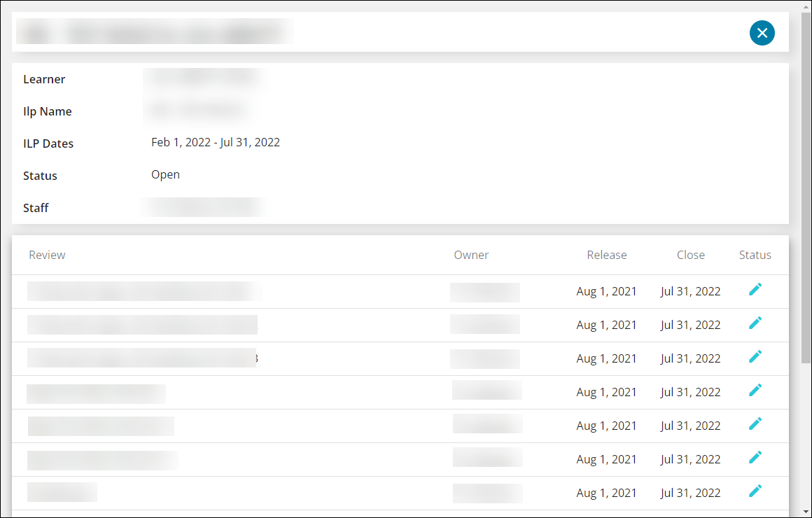Open the edit pencil on the third review row

755,356
